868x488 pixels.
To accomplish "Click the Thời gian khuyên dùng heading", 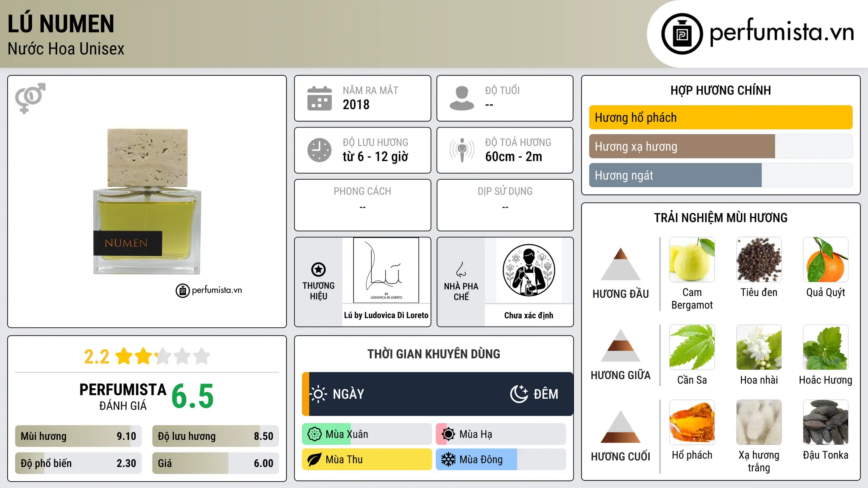I will tap(434, 354).
